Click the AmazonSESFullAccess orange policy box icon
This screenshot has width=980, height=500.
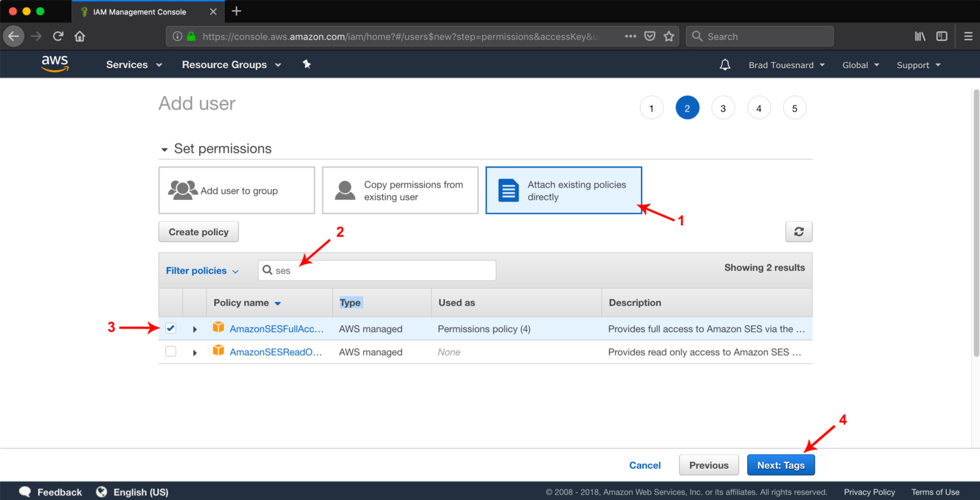218,327
